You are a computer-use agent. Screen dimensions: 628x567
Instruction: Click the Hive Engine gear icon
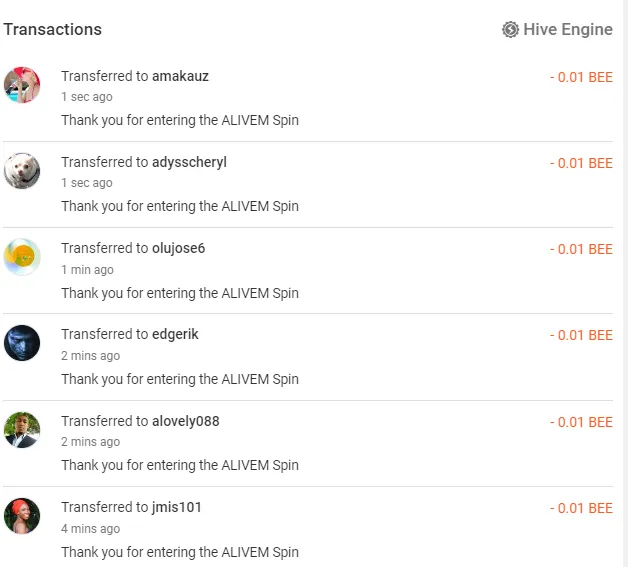point(510,30)
